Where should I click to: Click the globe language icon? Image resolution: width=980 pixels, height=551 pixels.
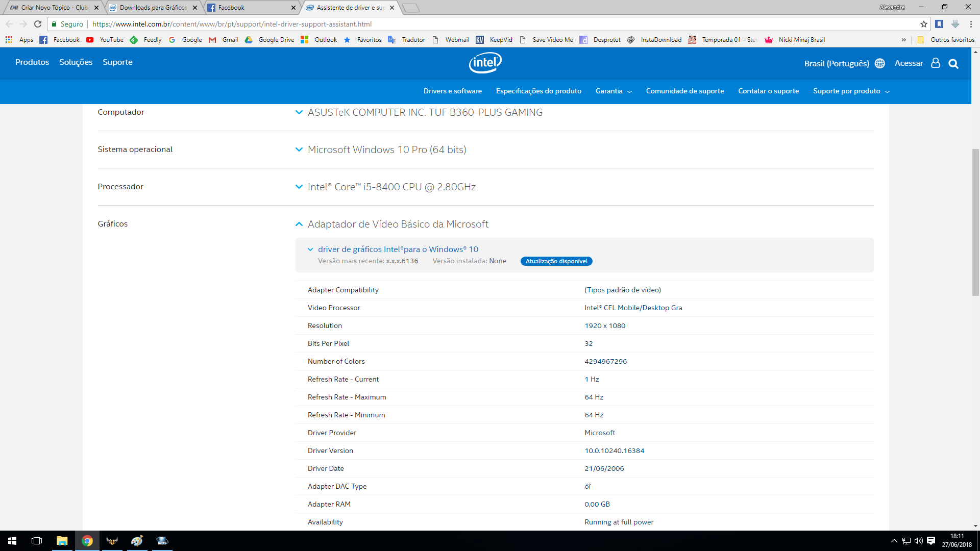pyautogui.click(x=880, y=63)
